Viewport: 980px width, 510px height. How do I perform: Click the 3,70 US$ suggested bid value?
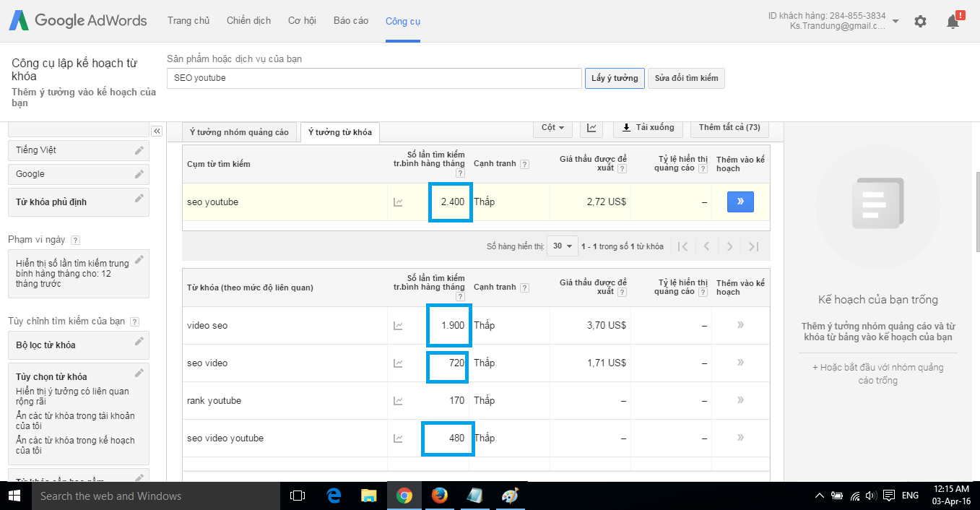[x=606, y=326]
